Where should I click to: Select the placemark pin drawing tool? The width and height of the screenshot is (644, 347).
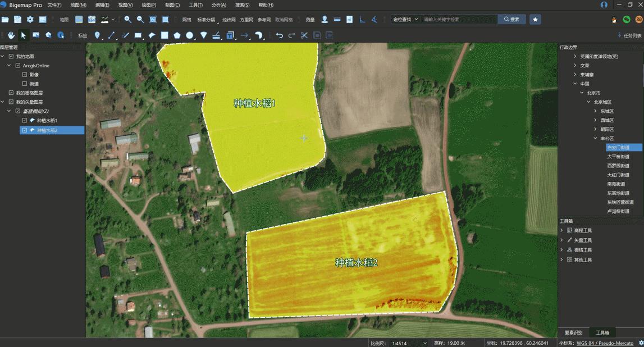coord(98,35)
